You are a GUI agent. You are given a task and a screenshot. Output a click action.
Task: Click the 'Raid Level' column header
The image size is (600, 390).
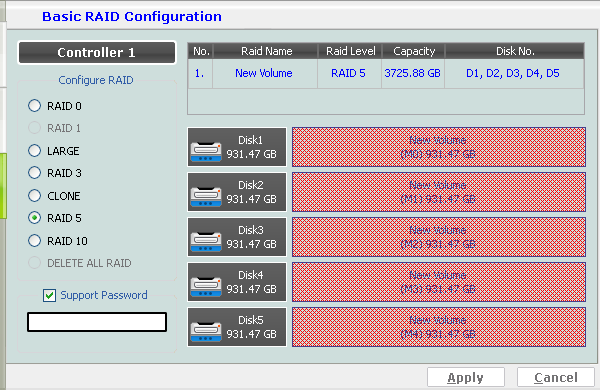[350, 51]
